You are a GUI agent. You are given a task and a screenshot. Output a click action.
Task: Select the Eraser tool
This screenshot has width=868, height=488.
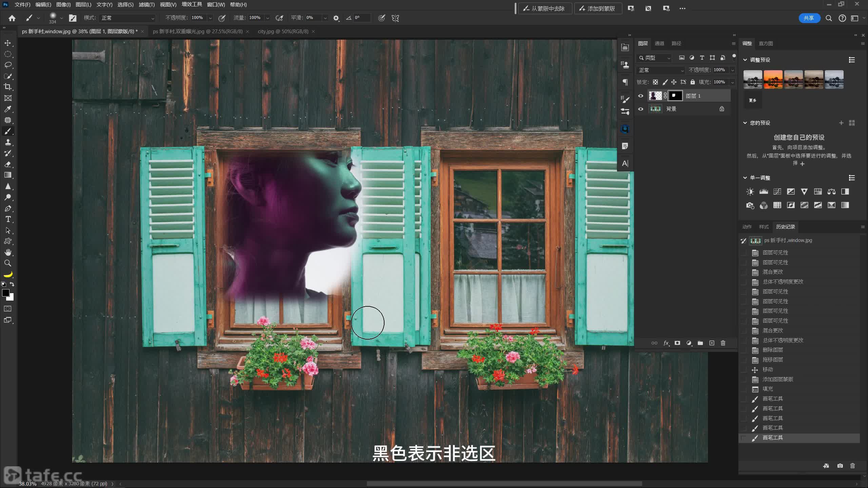pyautogui.click(x=8, y=164)
